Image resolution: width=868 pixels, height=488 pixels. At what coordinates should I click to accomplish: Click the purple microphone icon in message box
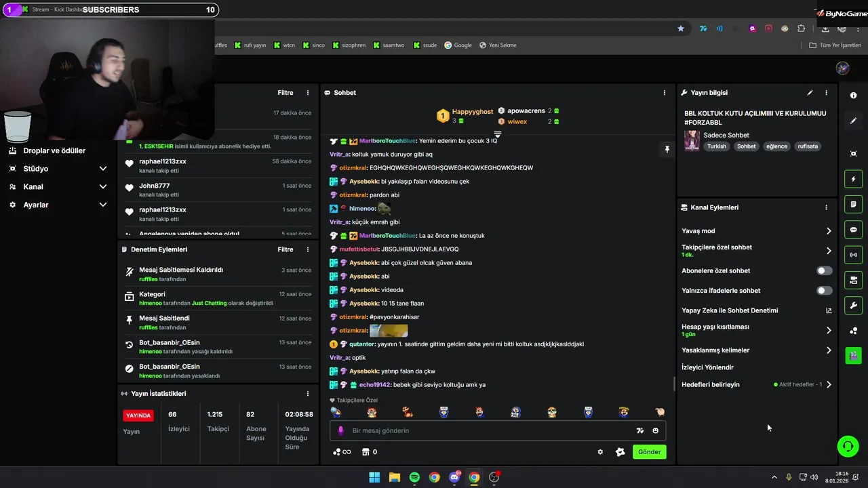coord(340,430)
